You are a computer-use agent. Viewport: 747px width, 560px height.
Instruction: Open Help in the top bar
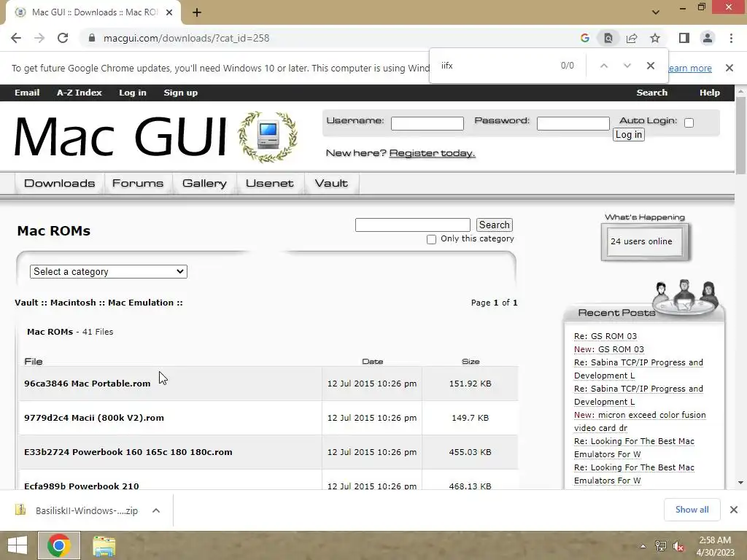click(x=709, y=93)
